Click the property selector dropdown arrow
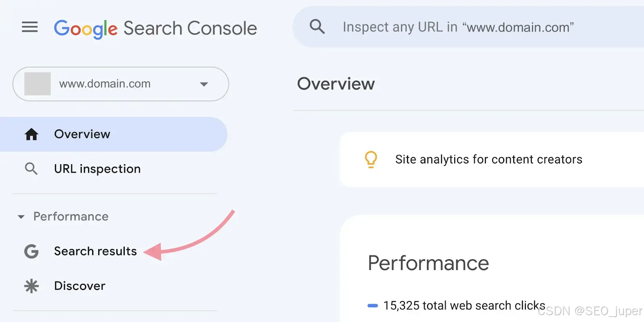 [204, 84]
